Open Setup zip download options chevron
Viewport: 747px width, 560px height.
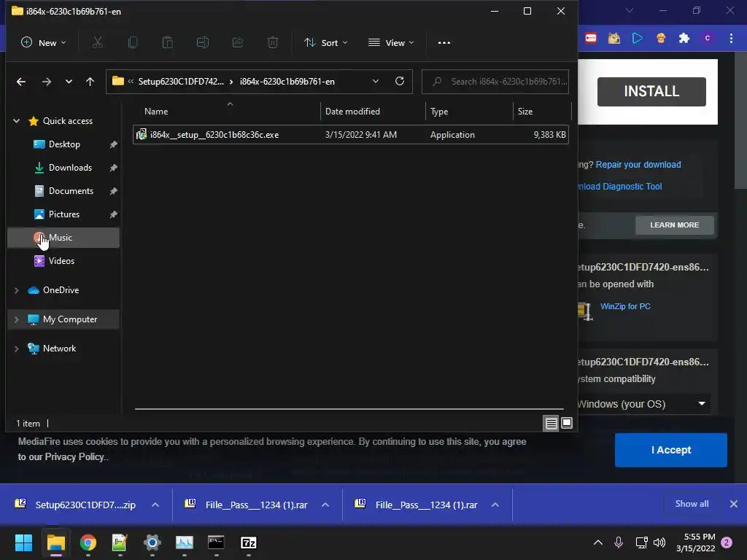click(x=155, y=505)
